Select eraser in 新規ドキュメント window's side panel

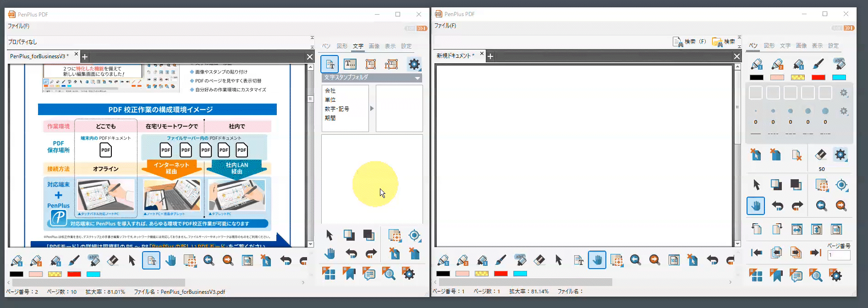(820, 155)
